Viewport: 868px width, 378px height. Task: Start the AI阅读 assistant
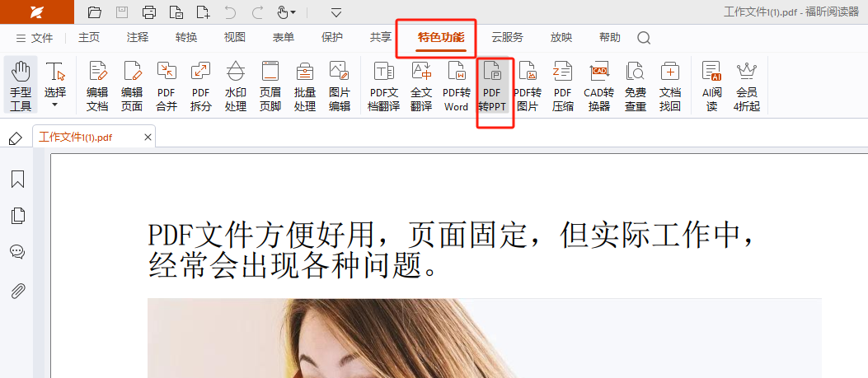[711, 86]
